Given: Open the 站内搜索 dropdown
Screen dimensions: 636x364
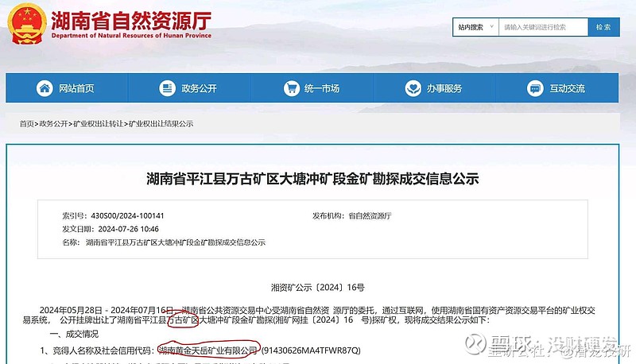Looking at the screenshot, I should tap(475, 27).
